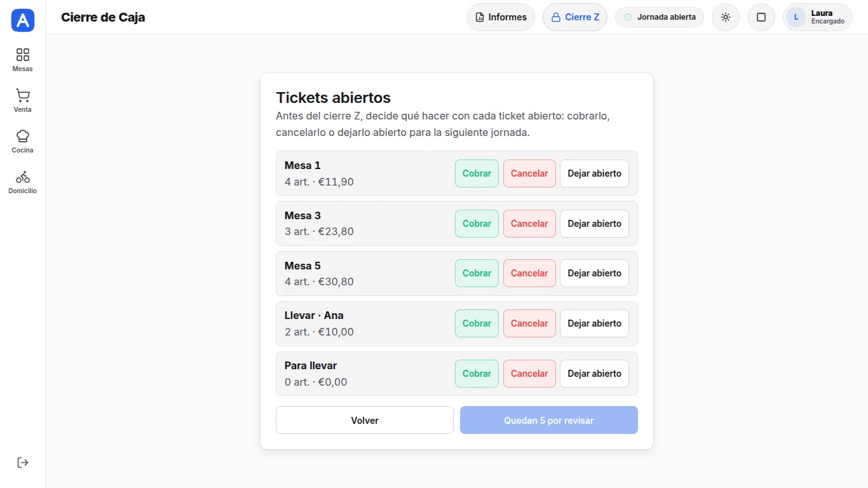
Task: Cobrar the Mesa 5 ticket
Action: pyautogui.click(x=477, y=273)
